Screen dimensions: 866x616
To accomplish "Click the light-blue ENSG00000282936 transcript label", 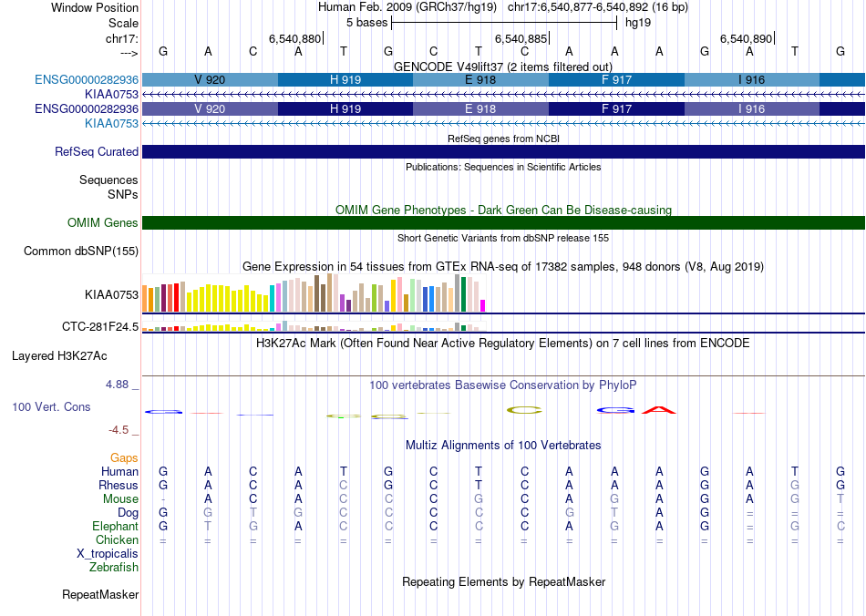I will (87, 79).
